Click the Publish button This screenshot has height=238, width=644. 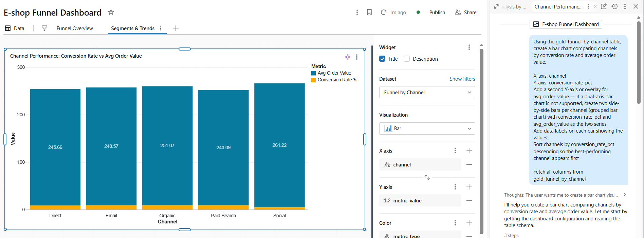pos(437,12)
